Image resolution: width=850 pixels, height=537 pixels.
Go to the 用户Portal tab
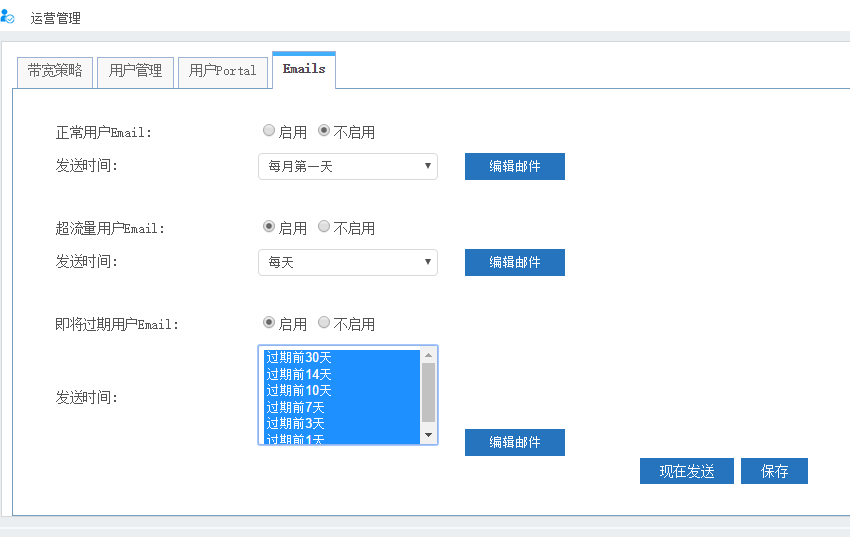[222, 71]
